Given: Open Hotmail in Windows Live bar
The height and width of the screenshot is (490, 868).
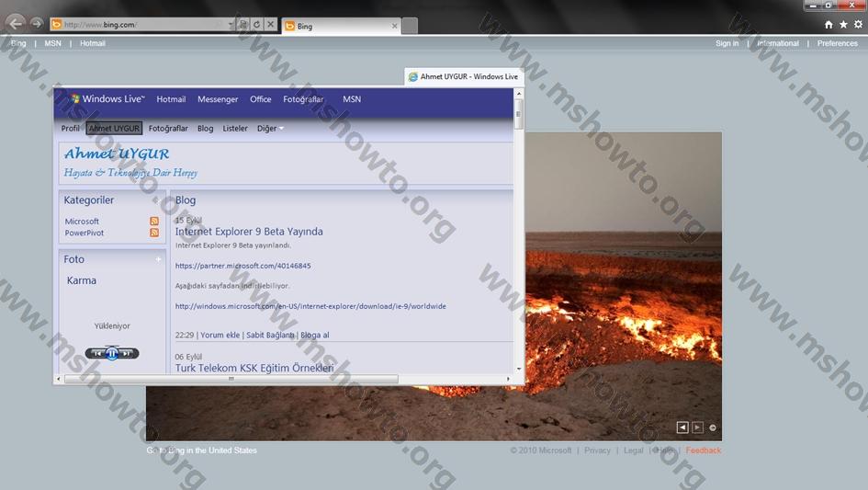Looking at the screenshot, I should click(171, 99).
